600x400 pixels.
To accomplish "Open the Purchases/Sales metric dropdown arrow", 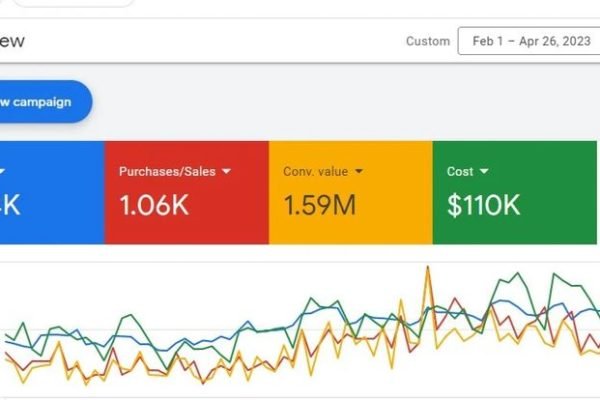I will pyautogui.click(x=227, y=171).
